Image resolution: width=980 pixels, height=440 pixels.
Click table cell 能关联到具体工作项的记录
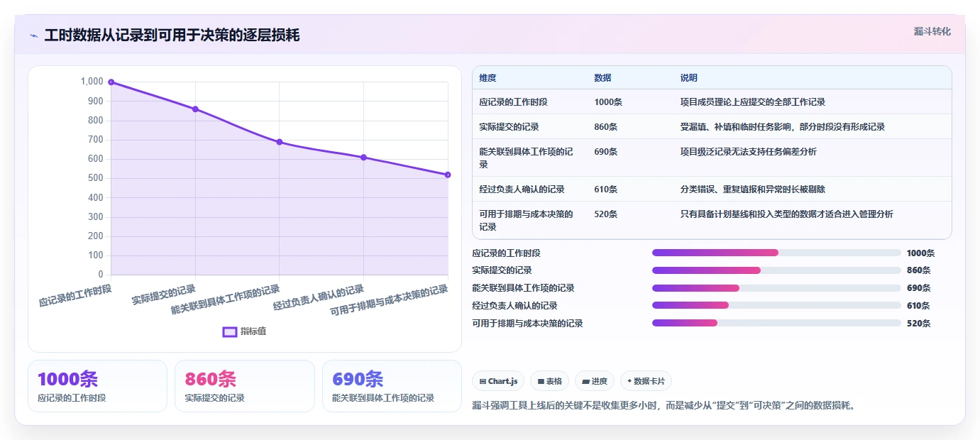526,158
